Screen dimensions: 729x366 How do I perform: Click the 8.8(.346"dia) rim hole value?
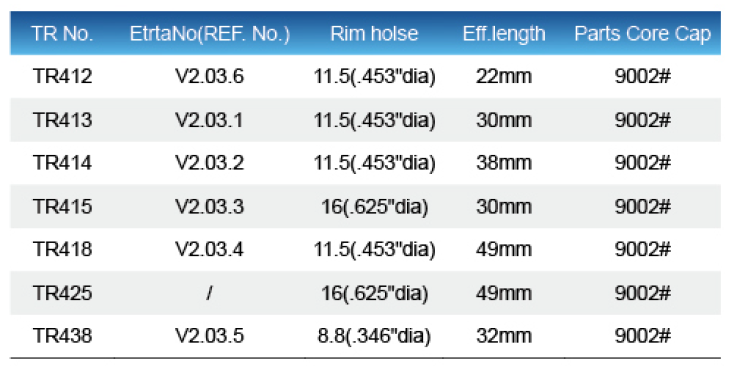point(374,336)
